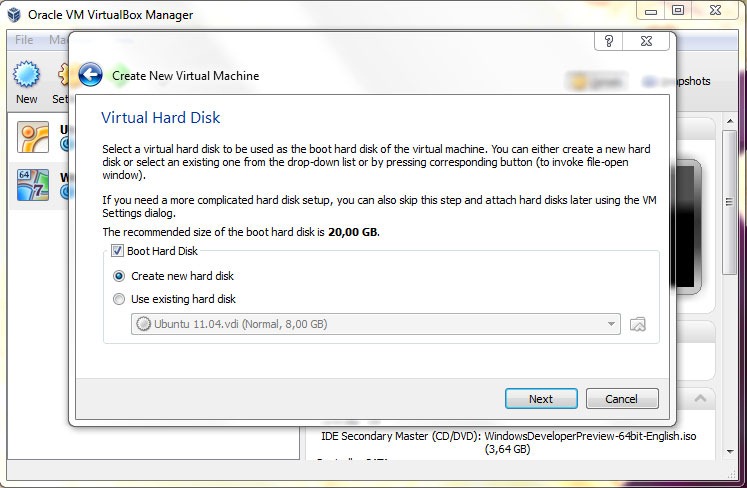Uncheck the Boot Hard Disk checkbox
747x488 pixels.
[117, 251]
